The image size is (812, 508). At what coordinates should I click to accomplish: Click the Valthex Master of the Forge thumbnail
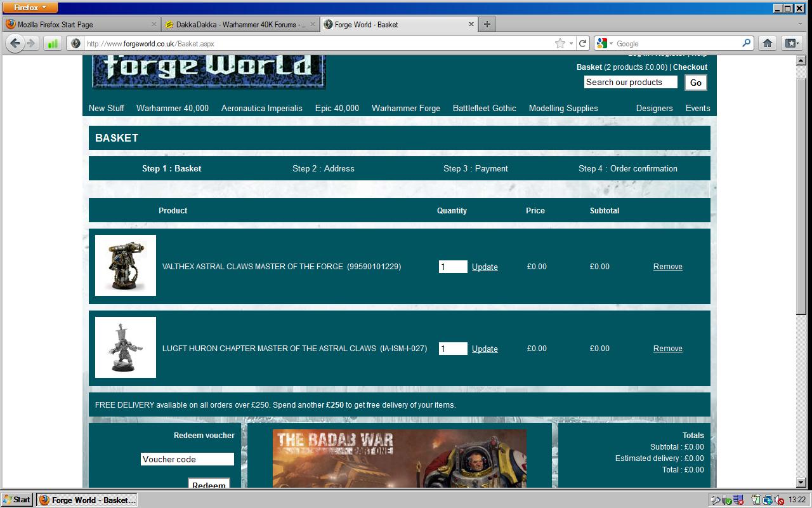[x=126, y=265]
